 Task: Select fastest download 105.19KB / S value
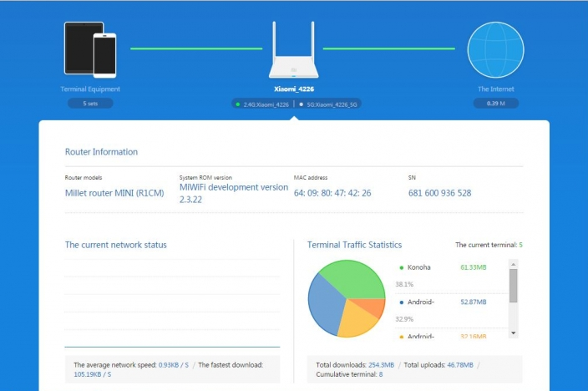point(92,374)
